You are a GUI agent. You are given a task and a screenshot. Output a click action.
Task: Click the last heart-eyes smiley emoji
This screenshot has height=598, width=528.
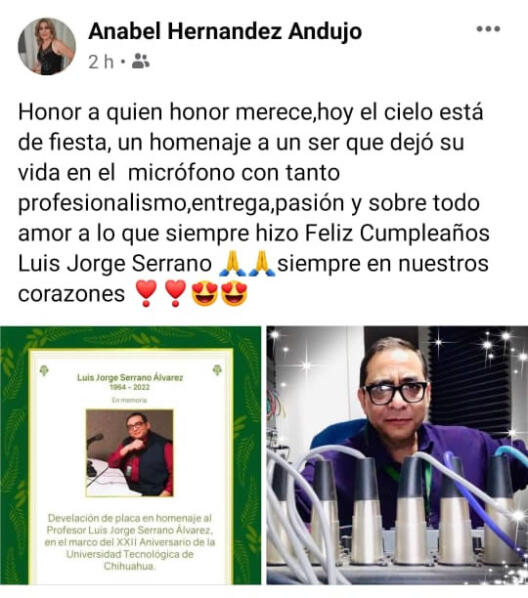click(x=234, y=294)
